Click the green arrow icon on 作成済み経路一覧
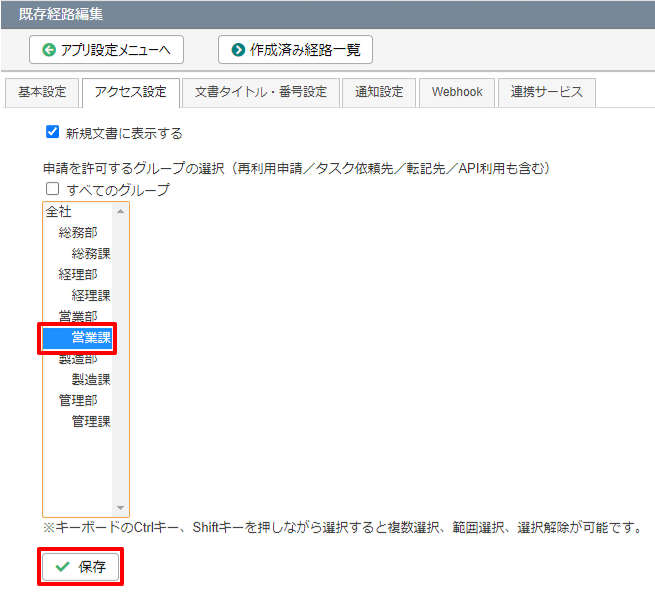The image size is (655, 595). (238, 50)
